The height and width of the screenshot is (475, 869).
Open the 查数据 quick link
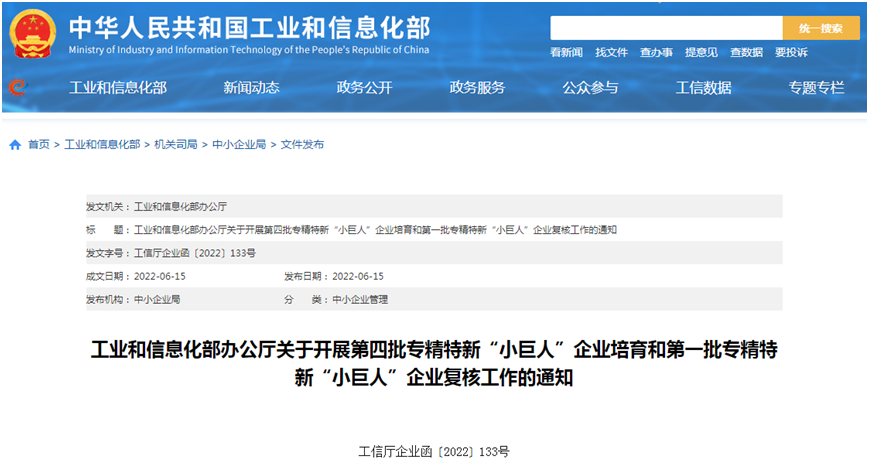tap(746, 52)
